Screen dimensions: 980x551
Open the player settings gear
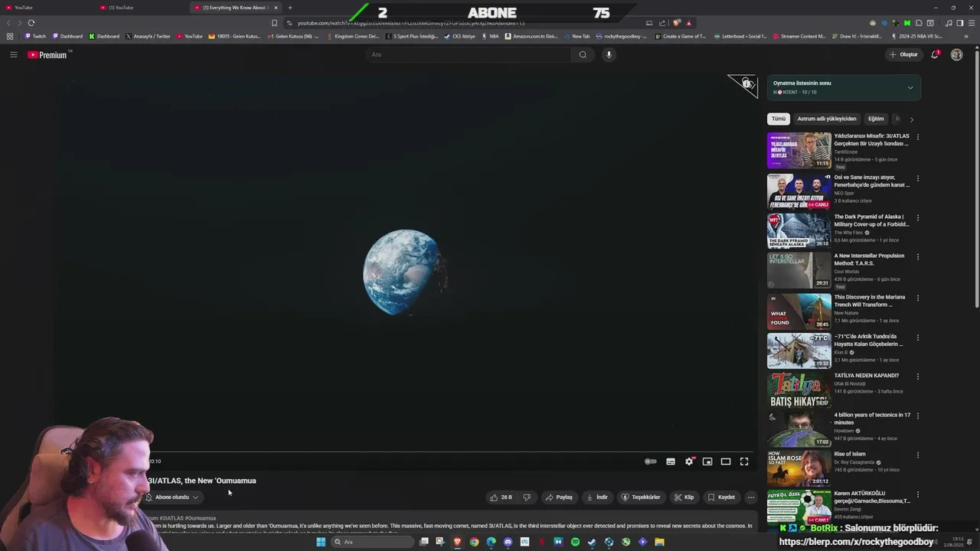pos(689,461)
